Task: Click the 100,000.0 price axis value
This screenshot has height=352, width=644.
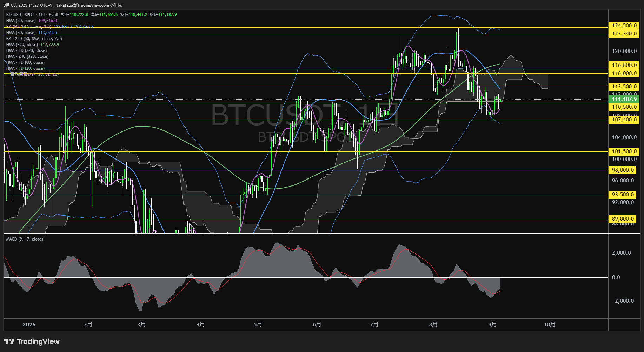Action: [624, 159]
